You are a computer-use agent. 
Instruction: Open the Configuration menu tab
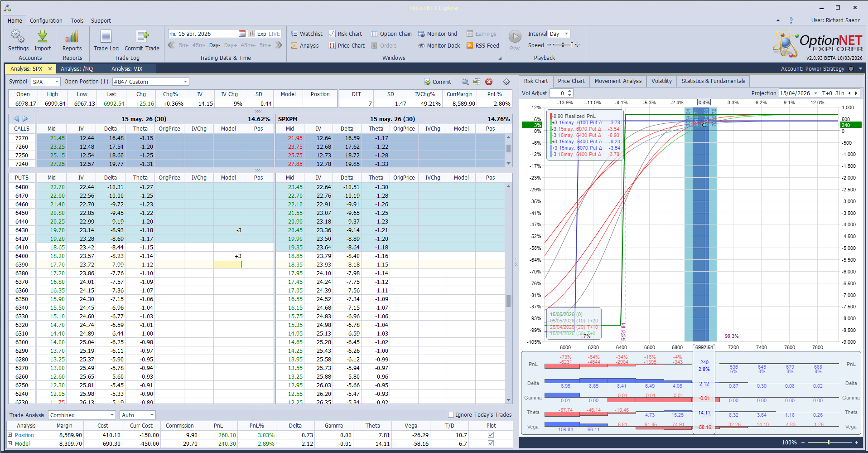[x=46, y=21]
